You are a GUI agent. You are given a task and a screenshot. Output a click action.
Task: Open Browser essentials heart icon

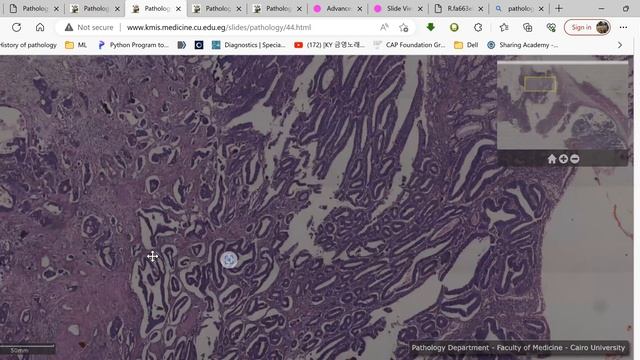click(551, 27)
